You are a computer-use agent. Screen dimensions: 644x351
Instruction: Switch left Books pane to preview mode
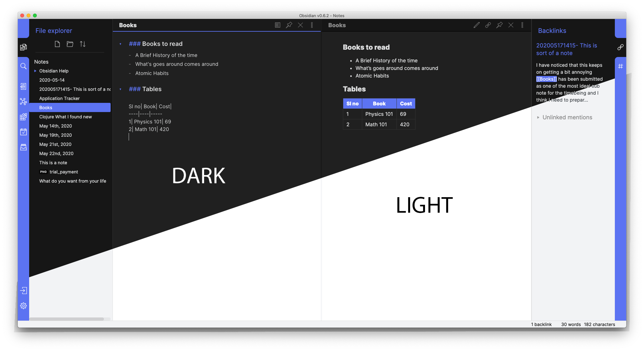click(278, 25)
